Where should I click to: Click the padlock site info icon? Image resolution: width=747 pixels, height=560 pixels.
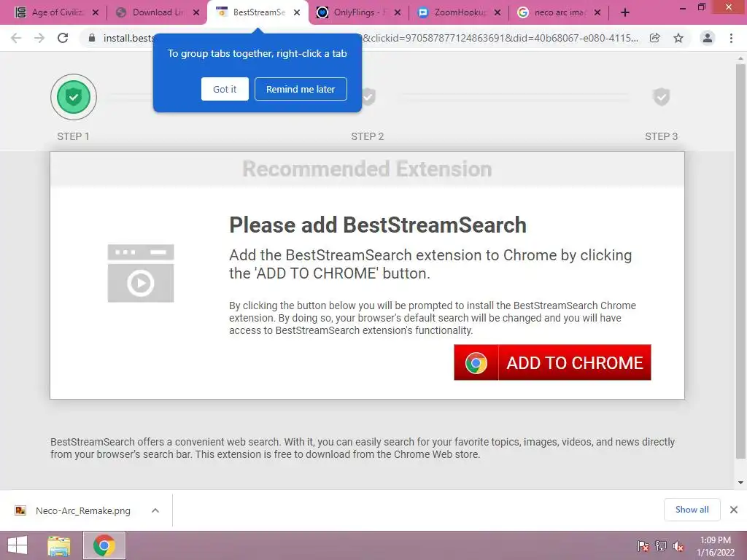92,38
